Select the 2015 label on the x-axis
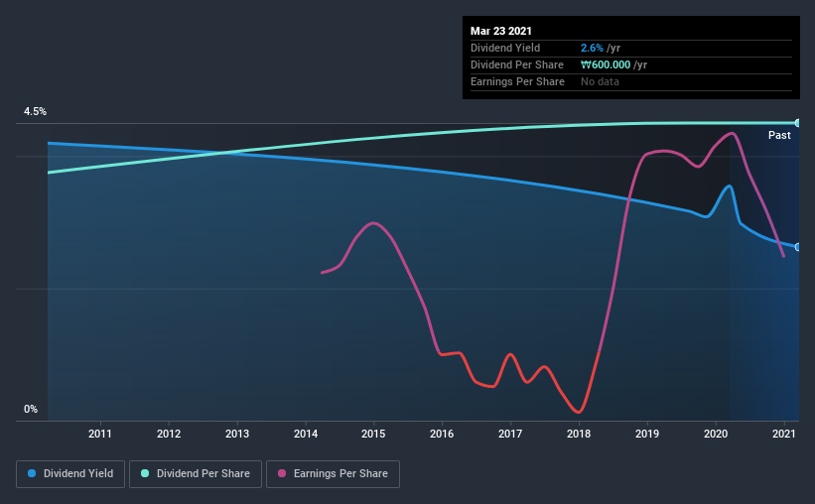 373,434
